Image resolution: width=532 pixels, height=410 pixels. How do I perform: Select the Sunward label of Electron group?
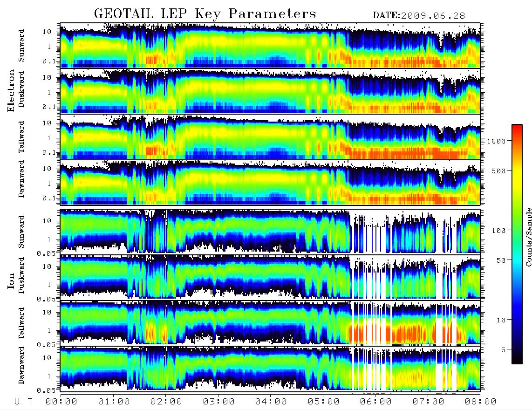21,46
